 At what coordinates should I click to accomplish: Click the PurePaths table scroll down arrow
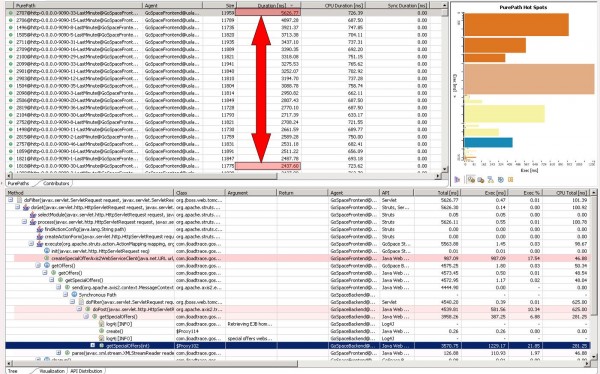[444, 169]
